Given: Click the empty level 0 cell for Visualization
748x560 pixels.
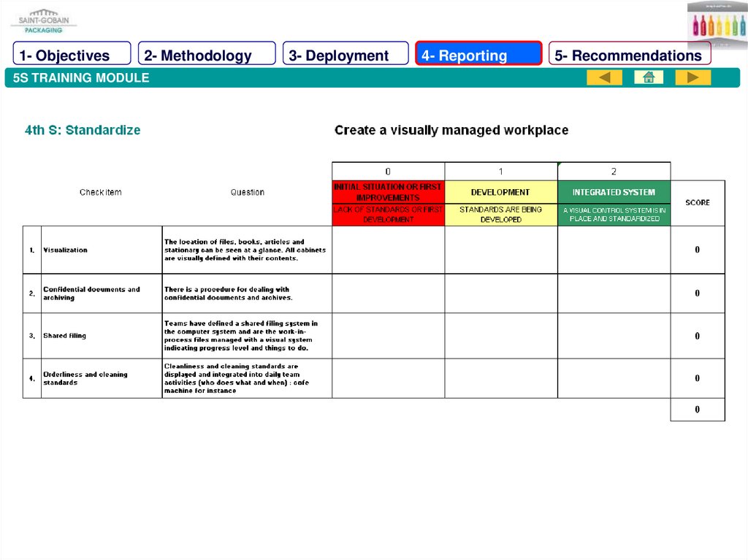Looking at the screenshot, I should coord(388,250).
